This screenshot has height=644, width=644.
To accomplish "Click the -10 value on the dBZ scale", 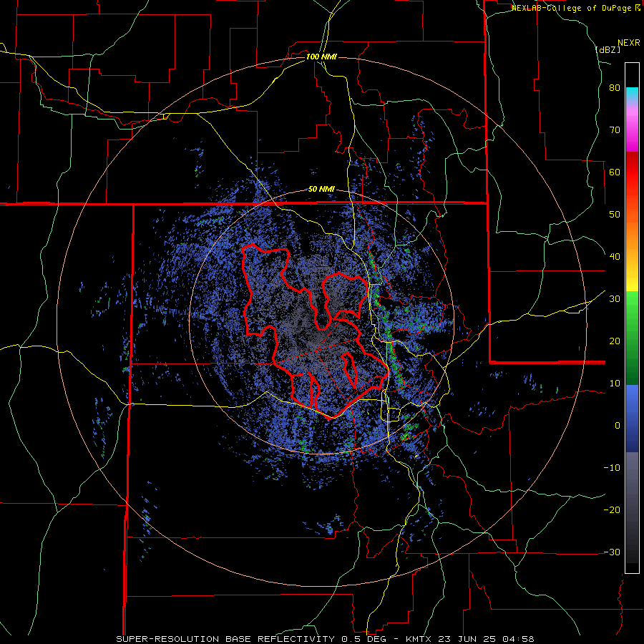I will [612, 468].
